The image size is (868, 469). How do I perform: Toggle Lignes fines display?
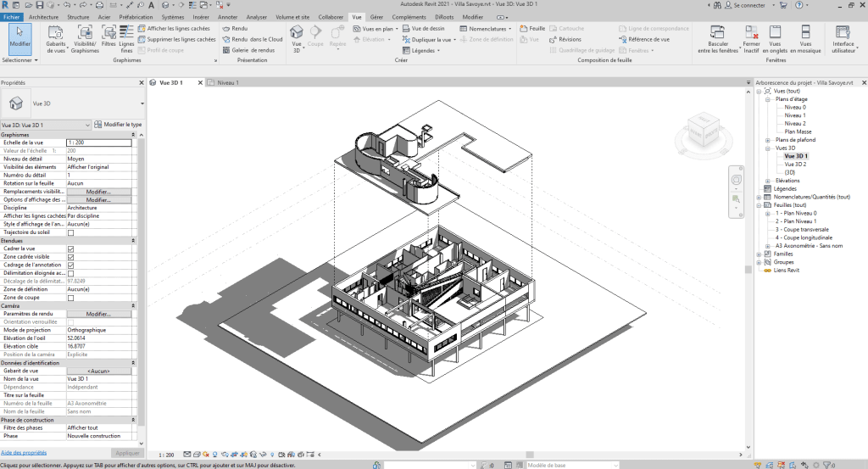(127, 39)
